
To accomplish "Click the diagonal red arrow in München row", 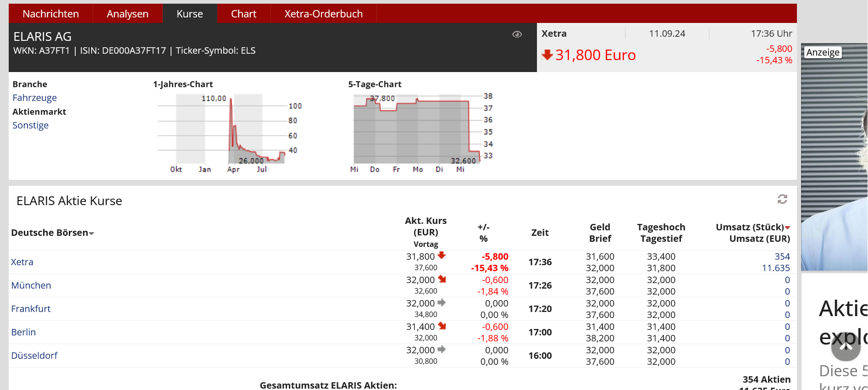I will click(x=442, y=279).
